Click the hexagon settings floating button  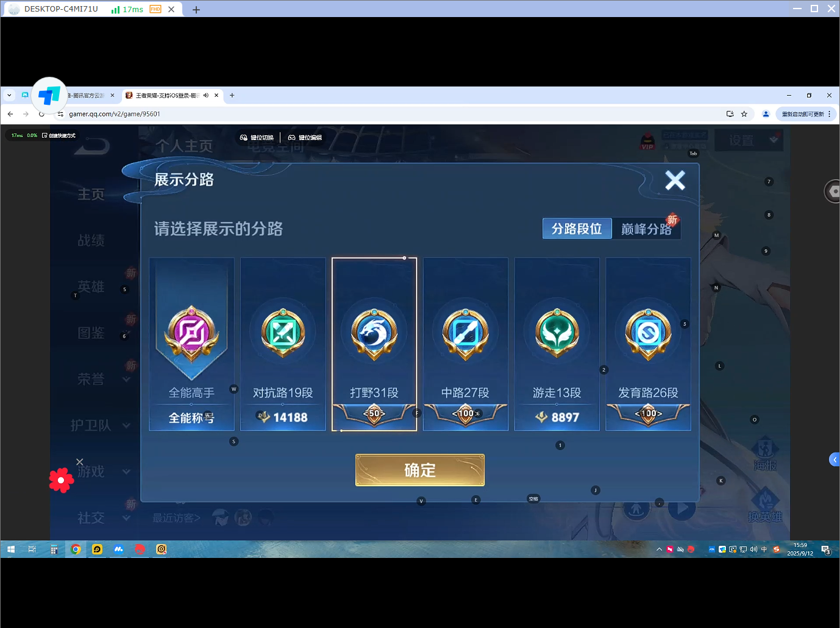pyautogui.click(x=833, y=191)
